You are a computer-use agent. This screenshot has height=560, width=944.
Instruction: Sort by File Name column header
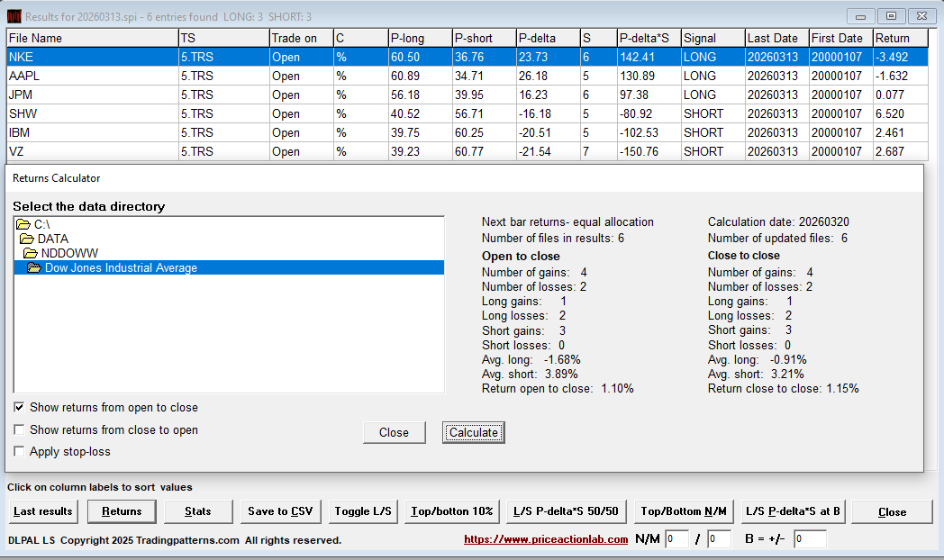[93, 38]
